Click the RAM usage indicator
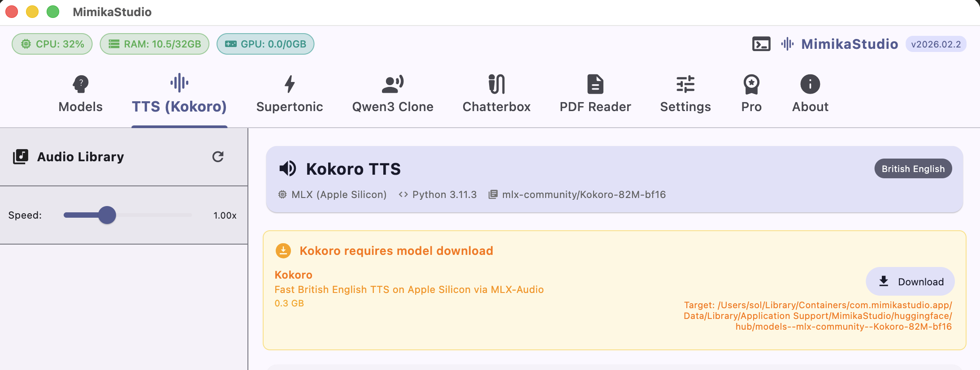980x370 pixels. (x=154, y=44)
